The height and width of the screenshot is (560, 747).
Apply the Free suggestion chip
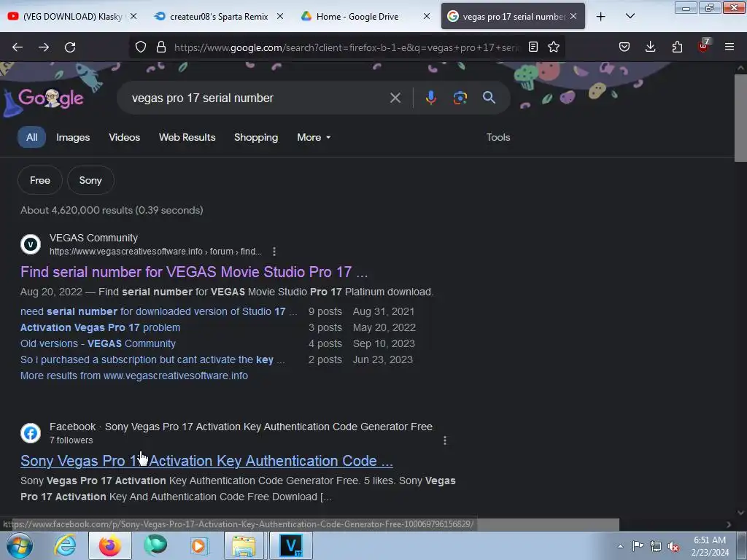[40, 181]
